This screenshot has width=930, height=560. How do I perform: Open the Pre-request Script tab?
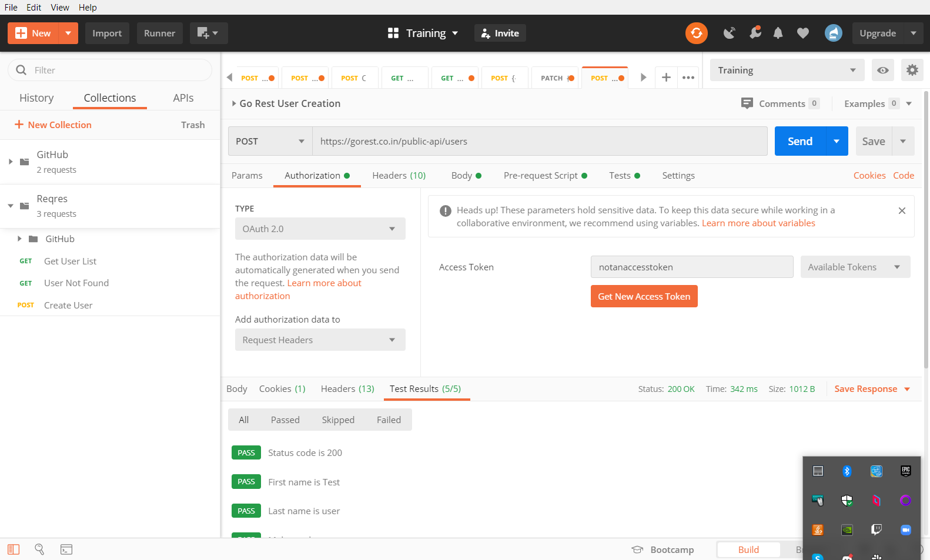tap(545, 175)
